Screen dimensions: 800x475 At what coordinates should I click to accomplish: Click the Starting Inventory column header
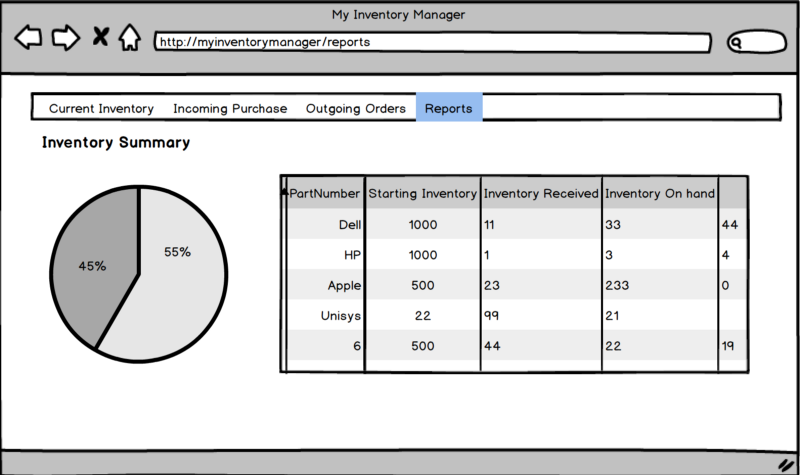[x=422, y=193]
